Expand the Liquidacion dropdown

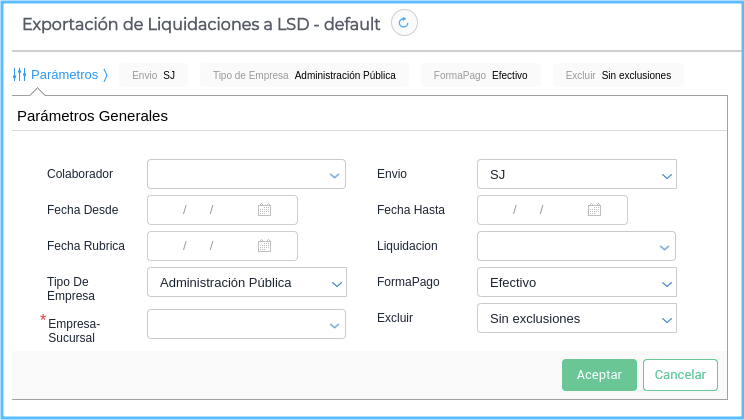[576, 246]
